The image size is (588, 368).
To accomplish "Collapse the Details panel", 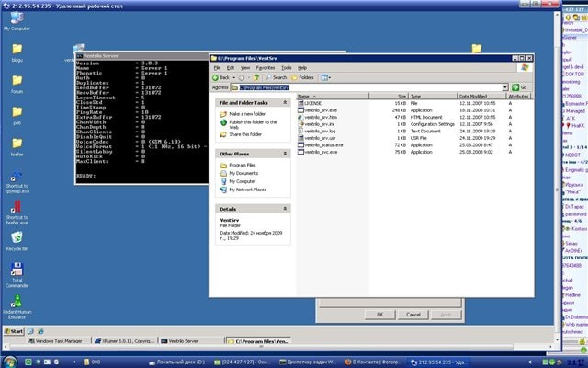I will point(285,210).
